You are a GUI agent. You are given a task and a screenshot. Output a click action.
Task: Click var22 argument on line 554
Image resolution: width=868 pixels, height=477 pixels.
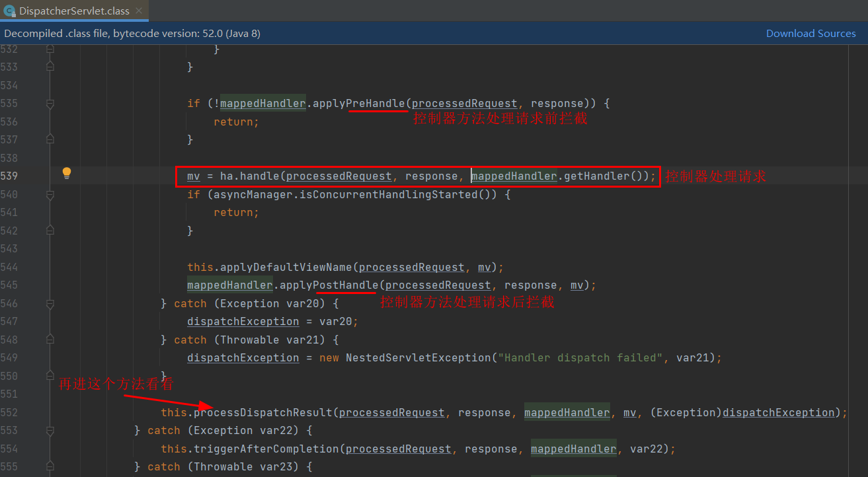646,449
